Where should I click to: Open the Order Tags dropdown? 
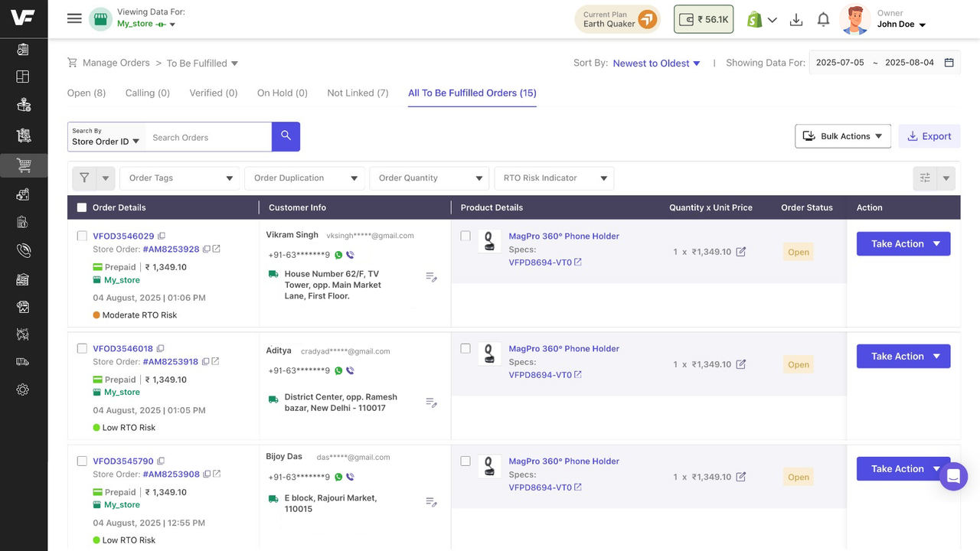coord(180,178)
